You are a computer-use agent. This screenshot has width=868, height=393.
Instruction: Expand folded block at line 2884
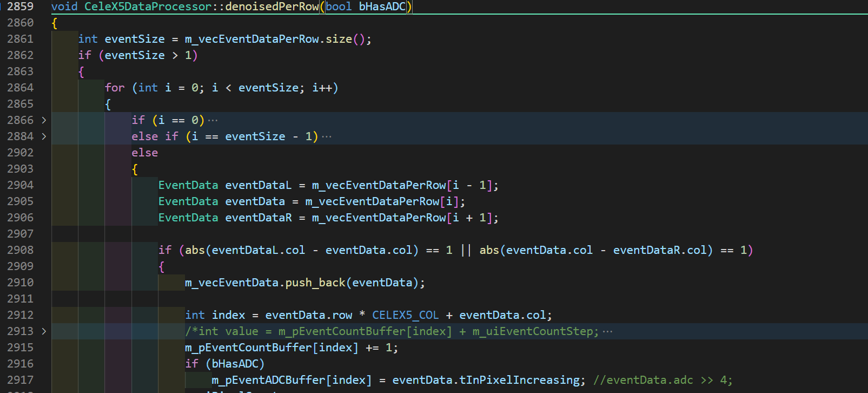[x=44, y=136]
